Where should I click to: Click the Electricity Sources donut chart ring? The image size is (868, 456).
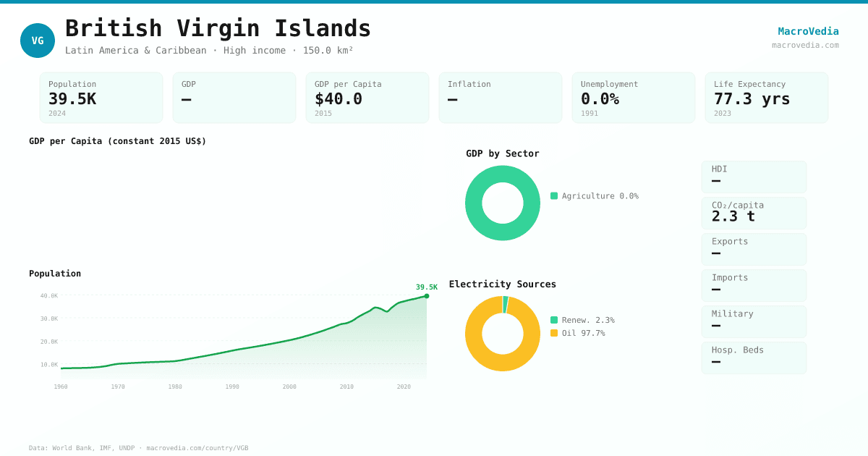(474, 334)
